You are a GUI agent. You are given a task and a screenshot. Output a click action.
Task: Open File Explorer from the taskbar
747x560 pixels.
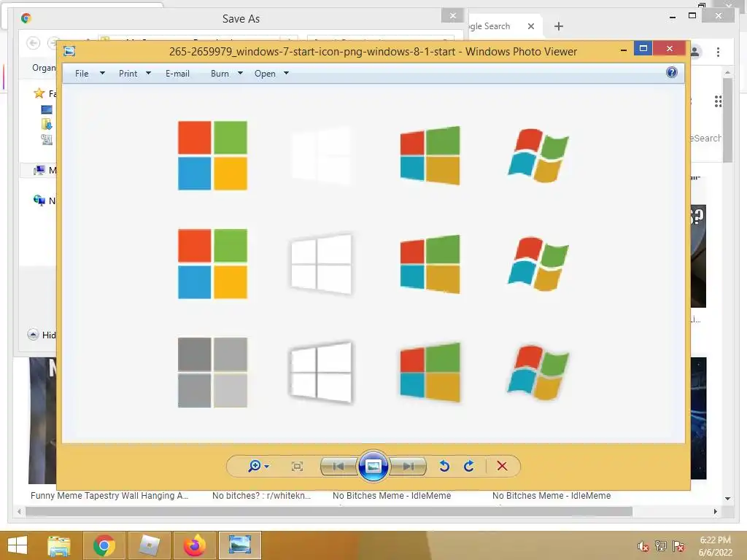(58, 545)
